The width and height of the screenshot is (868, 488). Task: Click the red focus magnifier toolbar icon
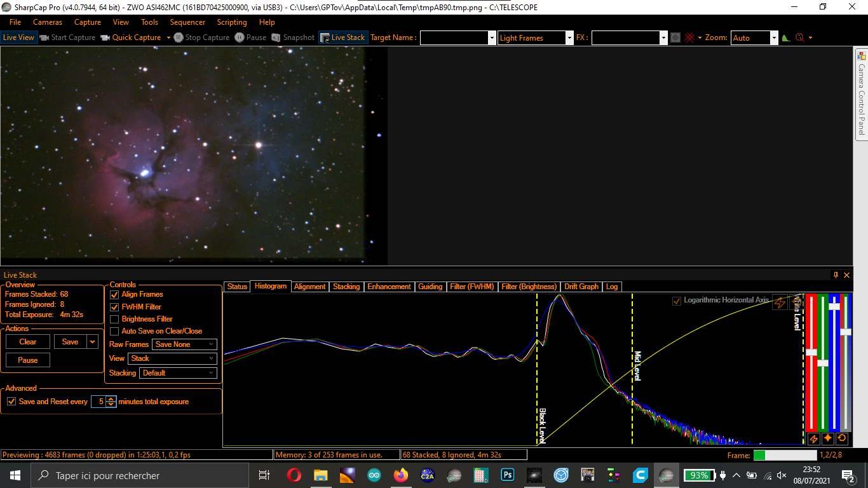[800, 37]
